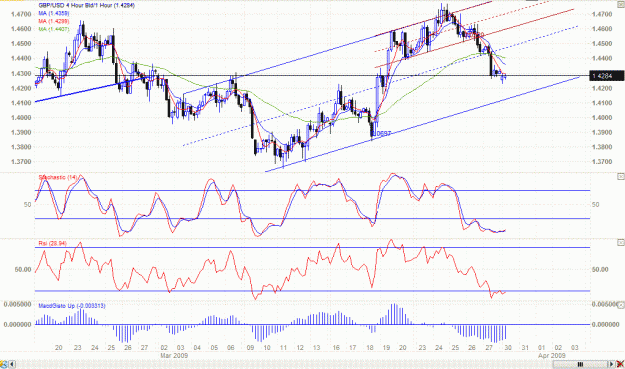Click the MacdGisto Up indicator label
625x369 pixels.
pos(72,306)
